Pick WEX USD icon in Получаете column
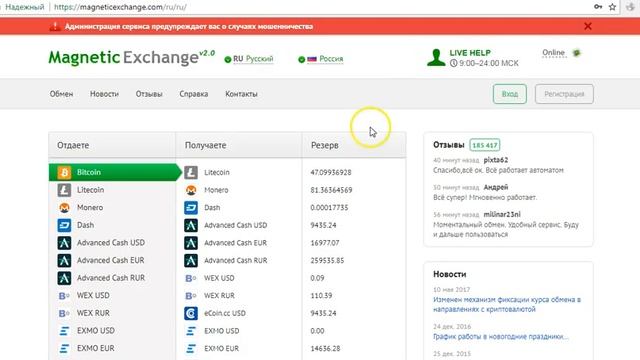The height and width of the screenshot is (360, 640). (x=191, y=278)
